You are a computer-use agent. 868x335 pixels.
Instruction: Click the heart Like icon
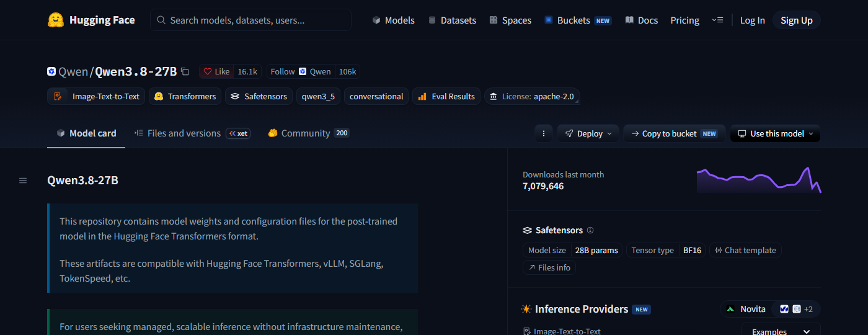pyautogui.click(x=208, y=72)
